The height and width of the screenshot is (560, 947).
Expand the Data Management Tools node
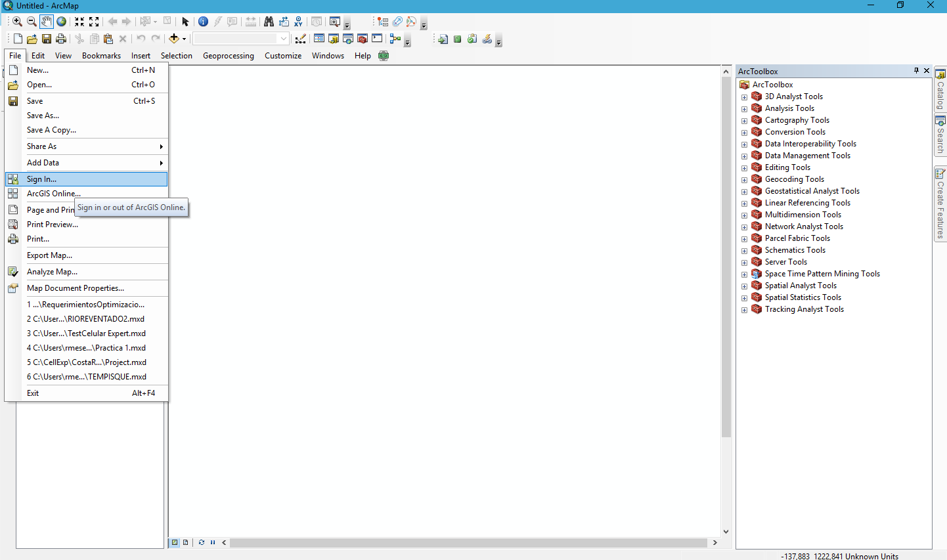click(745, 156)
